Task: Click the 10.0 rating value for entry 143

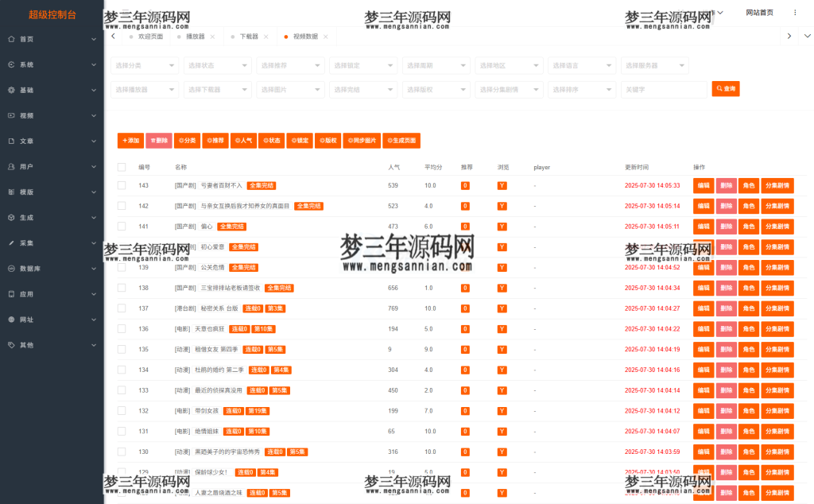Action: pos(430,184)
